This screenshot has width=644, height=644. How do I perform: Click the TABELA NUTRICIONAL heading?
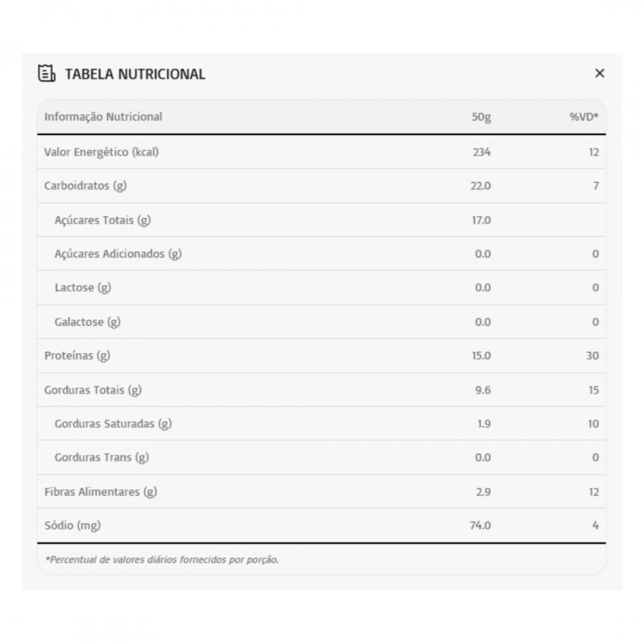[x=134, y=74]
